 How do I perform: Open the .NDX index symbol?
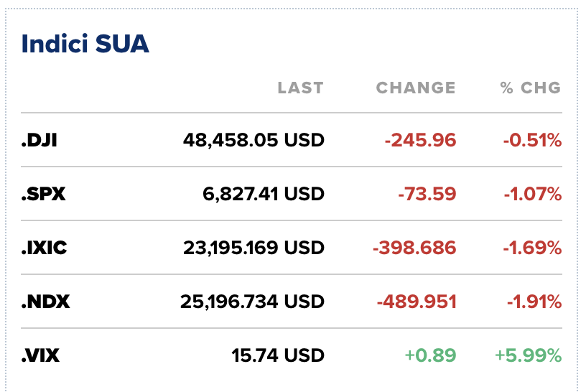point(45,302)
